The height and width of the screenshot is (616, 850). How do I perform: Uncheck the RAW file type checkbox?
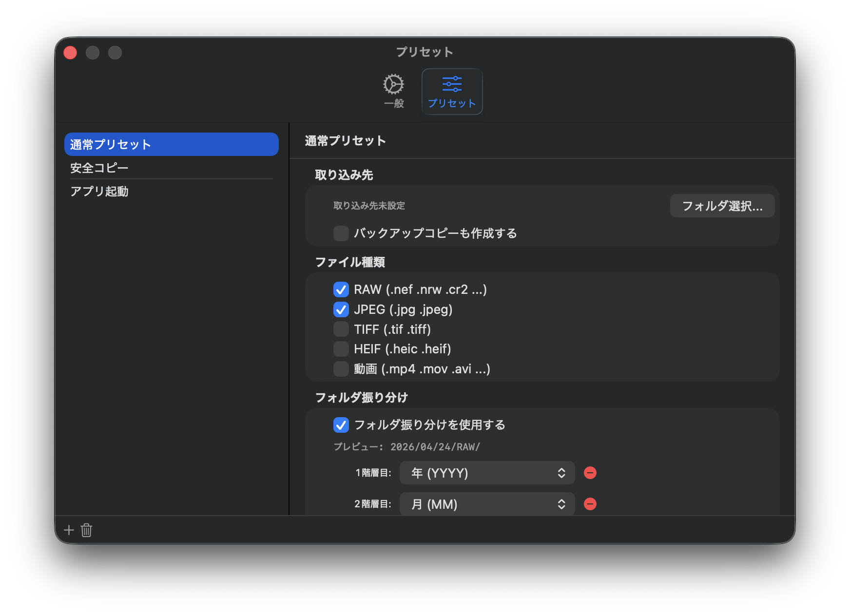tap(341, 289)
